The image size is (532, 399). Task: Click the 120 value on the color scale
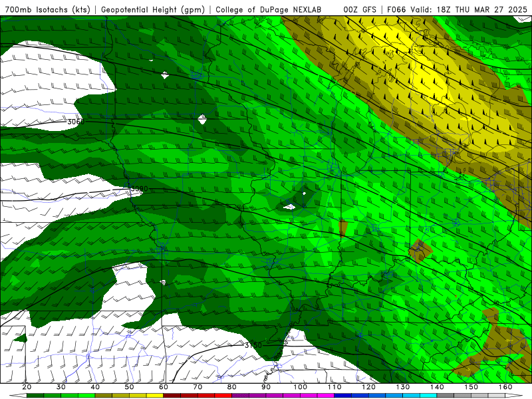pos(369,387)
